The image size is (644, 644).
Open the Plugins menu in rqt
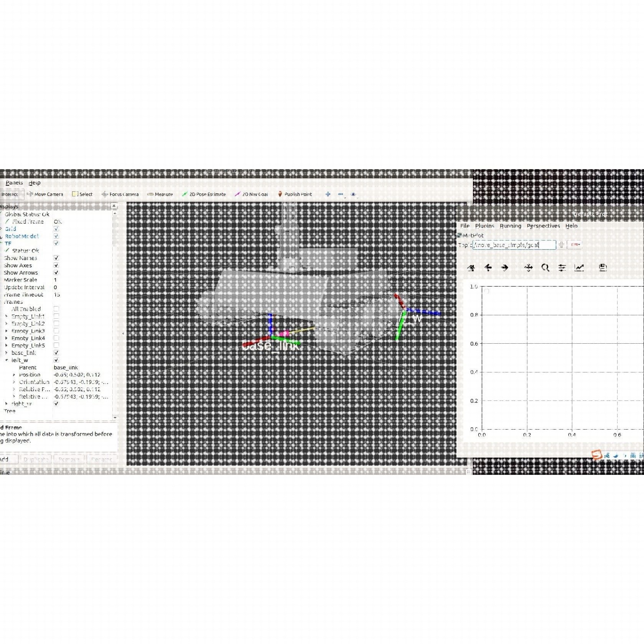pos(485,226)
